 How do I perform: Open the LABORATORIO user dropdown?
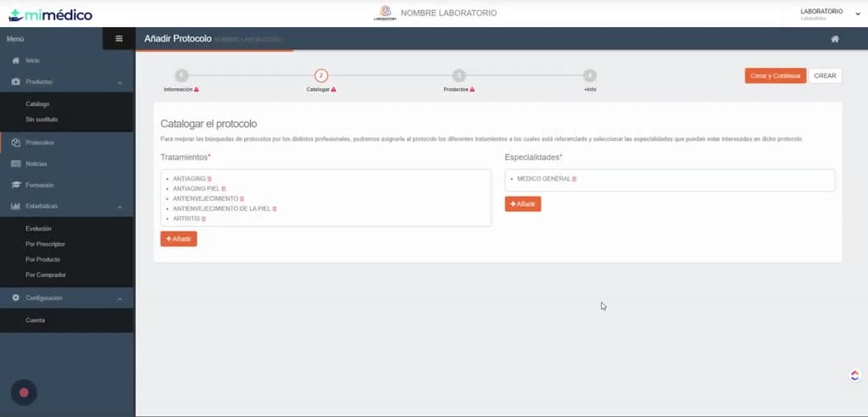[831, 14]
